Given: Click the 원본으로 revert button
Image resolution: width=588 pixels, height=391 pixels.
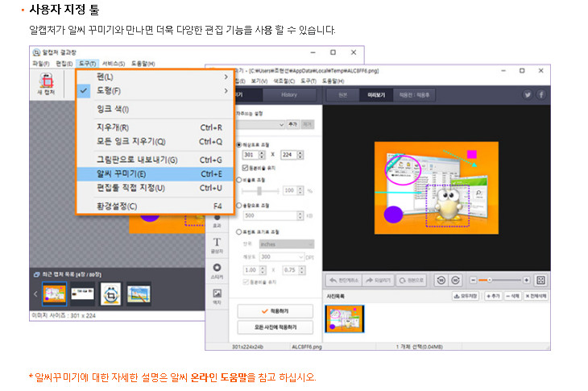Looking at the screenshot, I should click(412, 281).
